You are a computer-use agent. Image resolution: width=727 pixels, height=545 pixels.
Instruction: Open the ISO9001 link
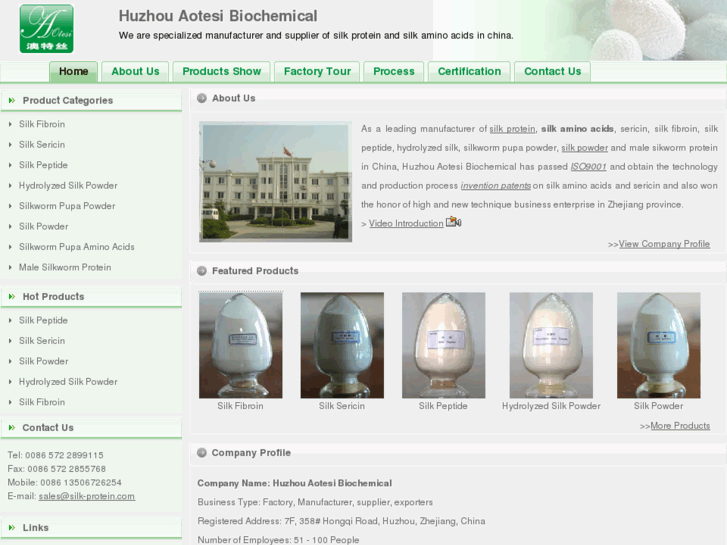click(x=588, y=167)
